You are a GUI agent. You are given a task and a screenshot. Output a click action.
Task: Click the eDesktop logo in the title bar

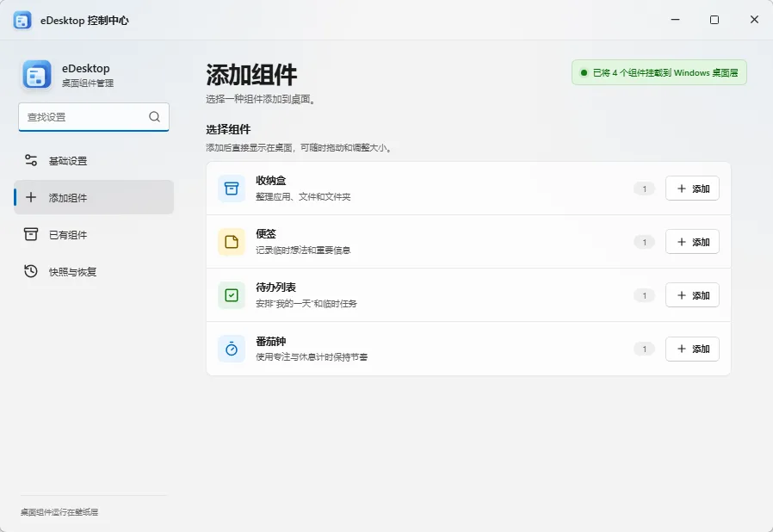(x=22, y=20)
